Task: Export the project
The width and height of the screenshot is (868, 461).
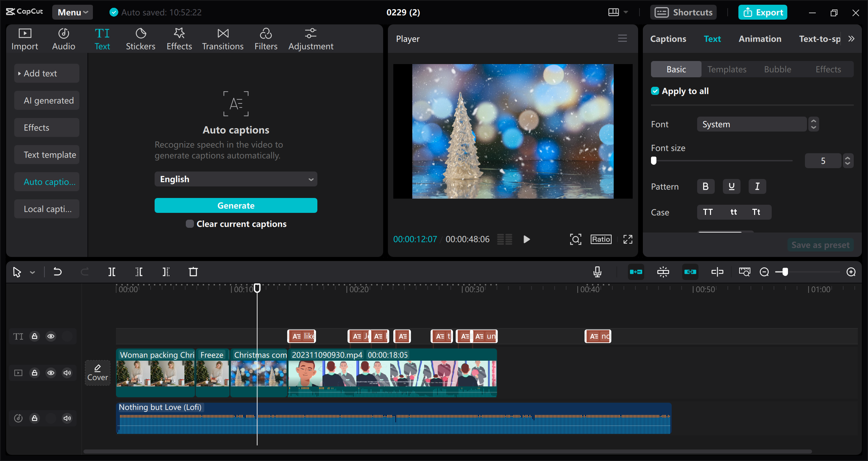Action: point(763,12)
